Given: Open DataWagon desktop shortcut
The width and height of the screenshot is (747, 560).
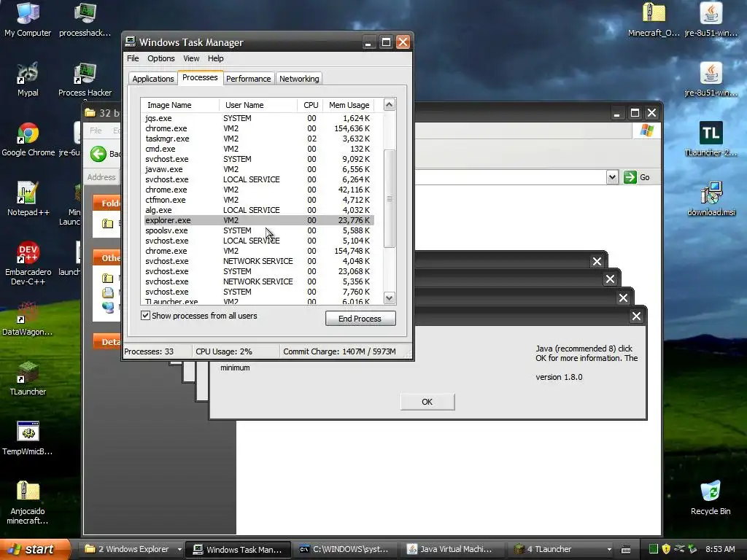Looking at the screenshot, I should point(28,319).
